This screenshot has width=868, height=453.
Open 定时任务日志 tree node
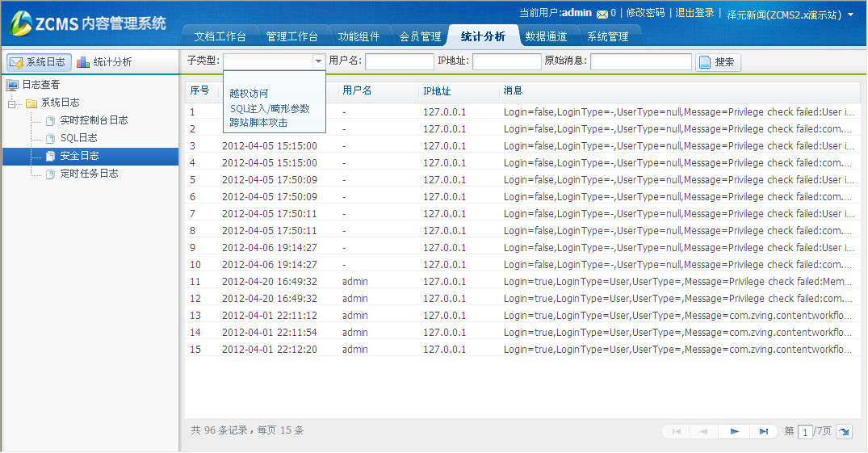pyautogui.click(x=89, y=174)
